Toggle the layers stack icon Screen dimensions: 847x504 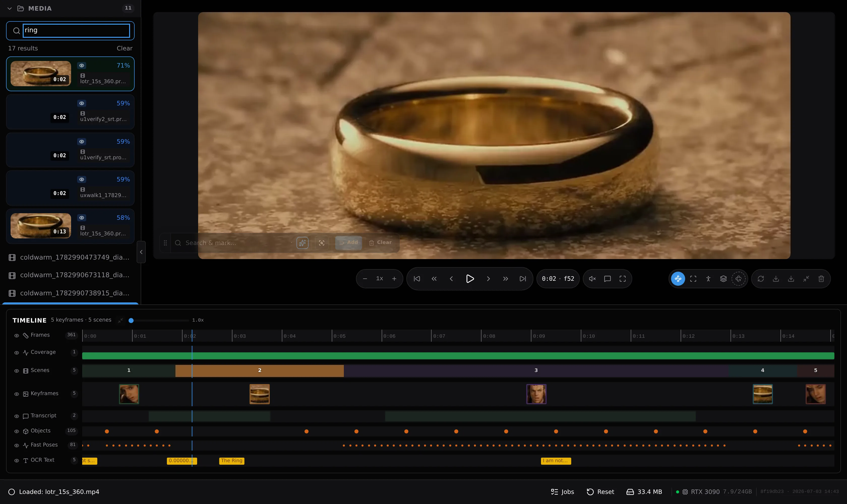tap(723, 279)
